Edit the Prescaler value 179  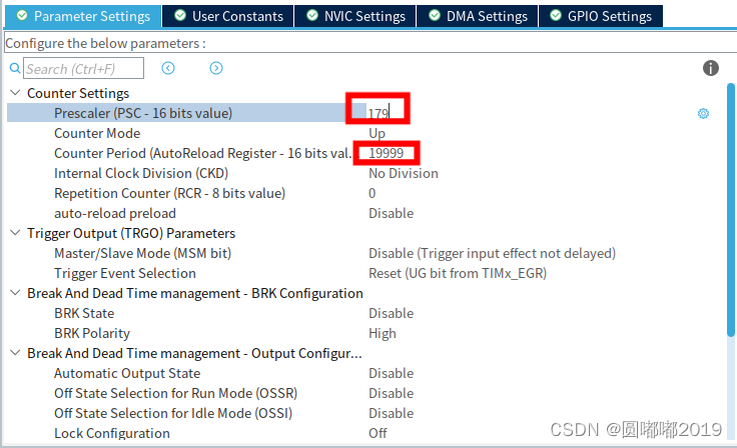coord(378,113)
